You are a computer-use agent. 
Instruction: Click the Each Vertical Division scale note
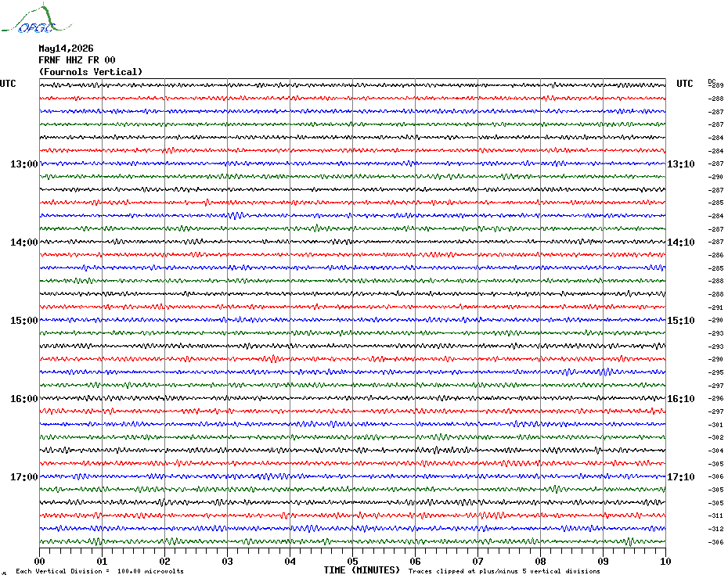(x=100, y=571)
